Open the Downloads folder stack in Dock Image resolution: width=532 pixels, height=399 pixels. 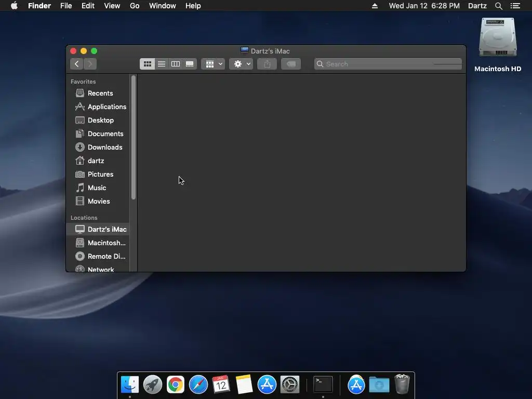click(x=379, y=385)
